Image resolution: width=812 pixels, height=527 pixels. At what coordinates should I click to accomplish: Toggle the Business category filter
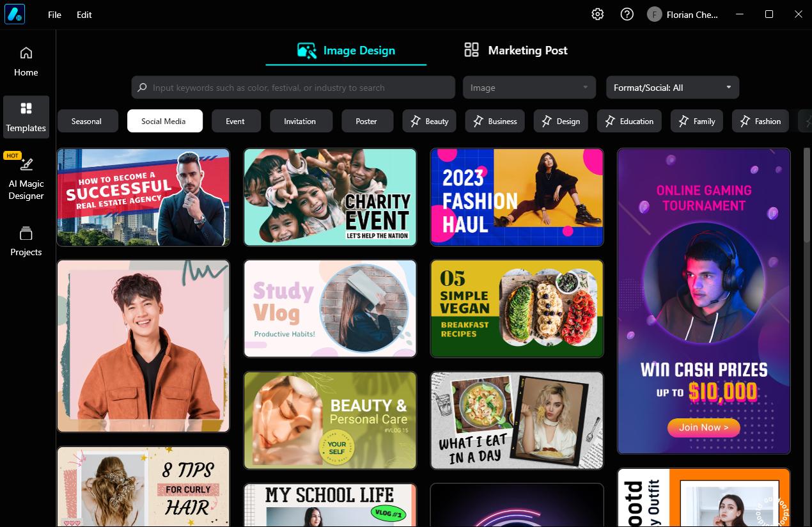(495, 121)
